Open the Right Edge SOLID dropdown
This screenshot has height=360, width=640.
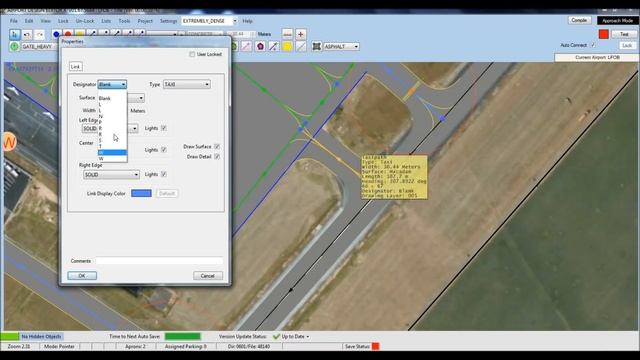pos(111,175)
